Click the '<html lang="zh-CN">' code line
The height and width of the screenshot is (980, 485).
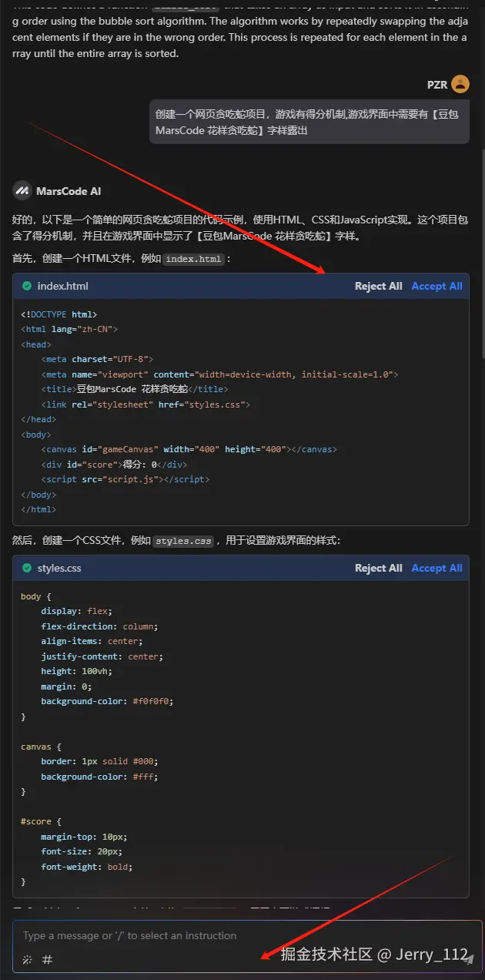point(69,329)
